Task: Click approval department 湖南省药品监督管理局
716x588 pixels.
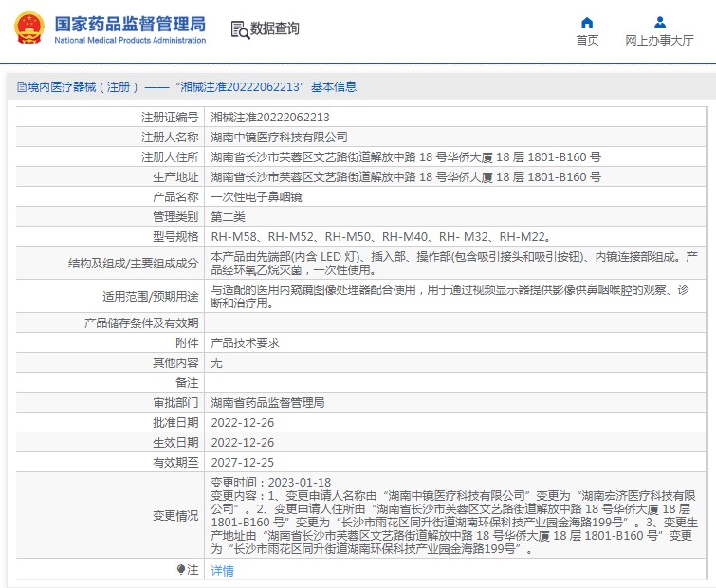Action: point(267,402)
